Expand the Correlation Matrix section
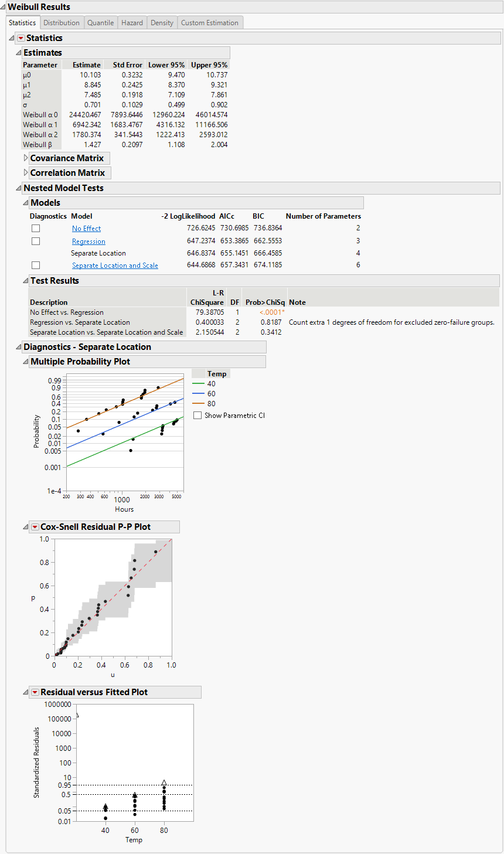This screenshot has width=504, height=854. (x=26, y=172)
